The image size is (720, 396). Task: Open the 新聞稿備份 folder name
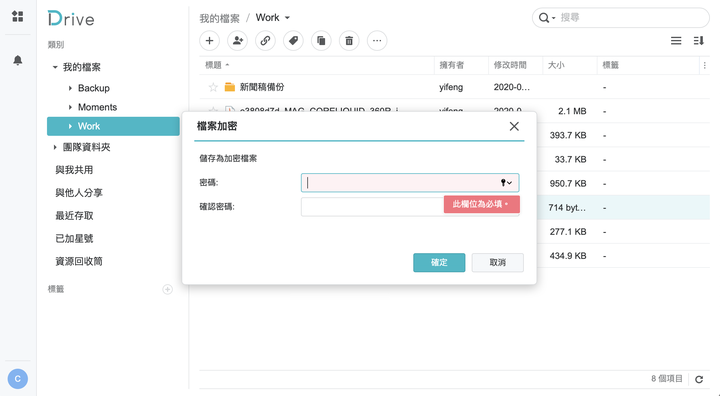tap(262, 87)
